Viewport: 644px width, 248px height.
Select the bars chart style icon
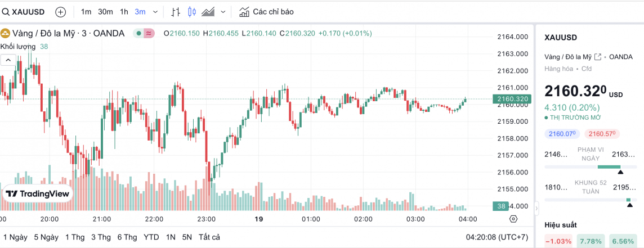176,12
